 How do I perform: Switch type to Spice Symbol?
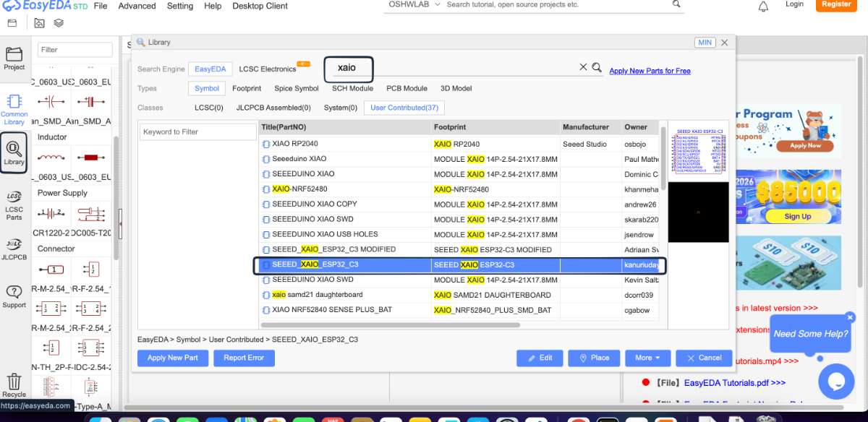[297, 88]
